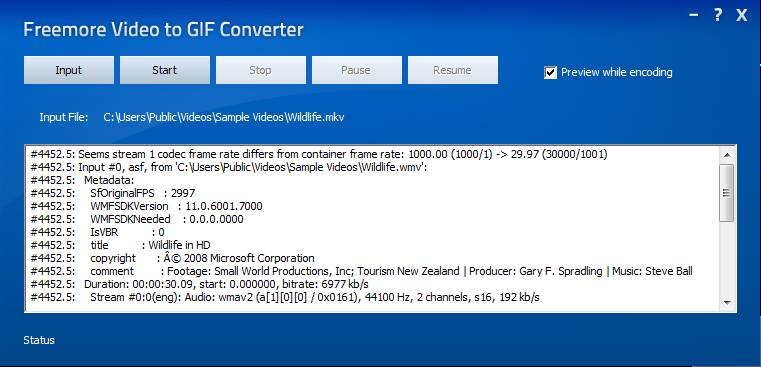Click the Pause button

[357, 70]
